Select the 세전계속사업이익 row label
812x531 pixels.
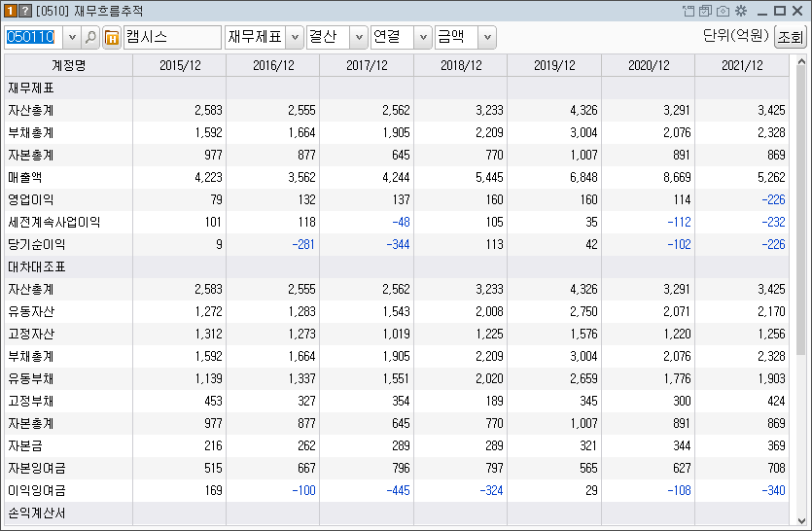53,223
